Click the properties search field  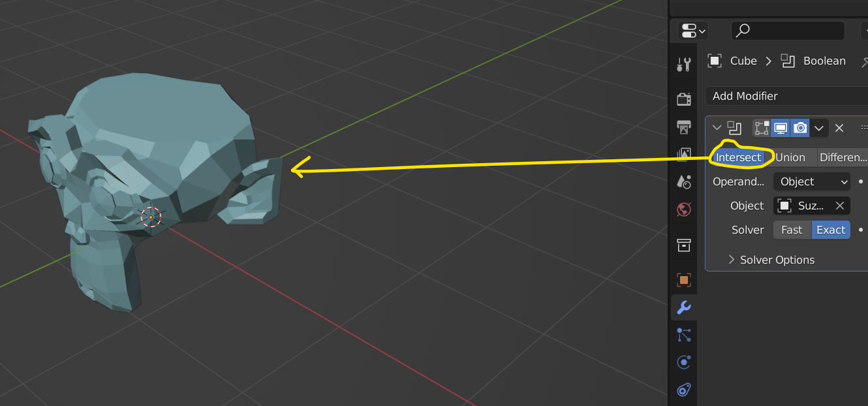point(788,30)
